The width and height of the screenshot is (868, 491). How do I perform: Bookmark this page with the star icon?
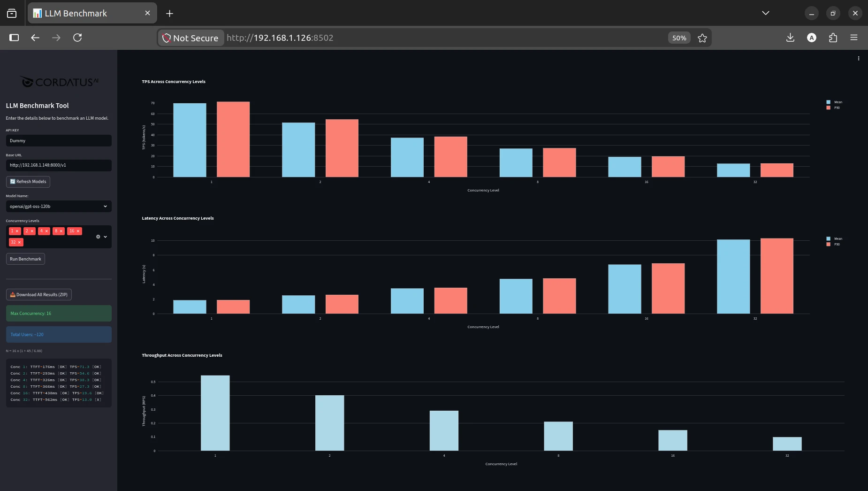click(702, 38)
